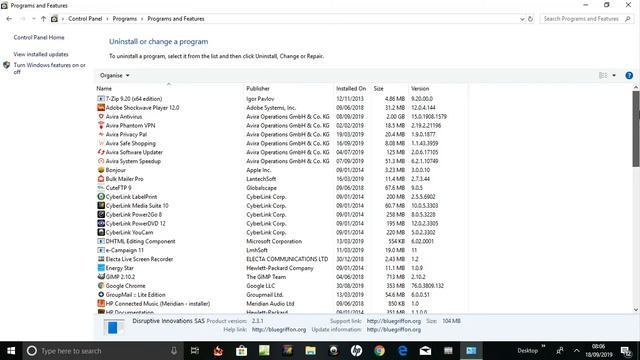Sort by the Size column header

coord(378,89)
